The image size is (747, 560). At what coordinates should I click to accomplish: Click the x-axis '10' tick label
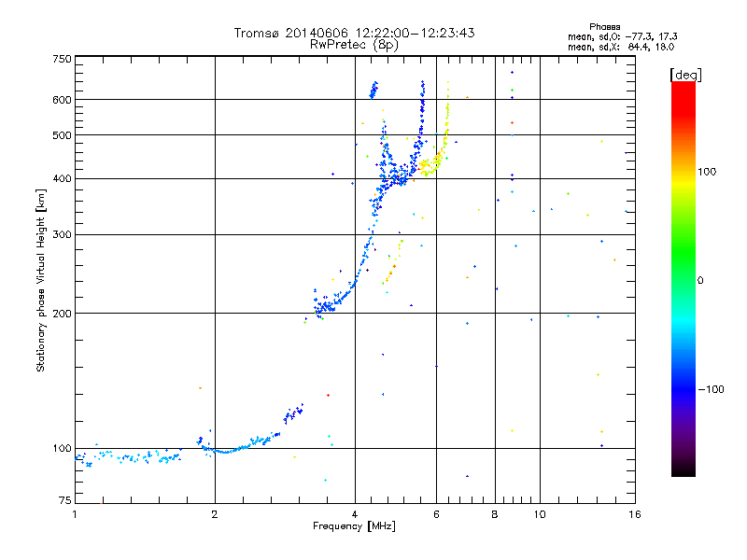click(540, 514)
